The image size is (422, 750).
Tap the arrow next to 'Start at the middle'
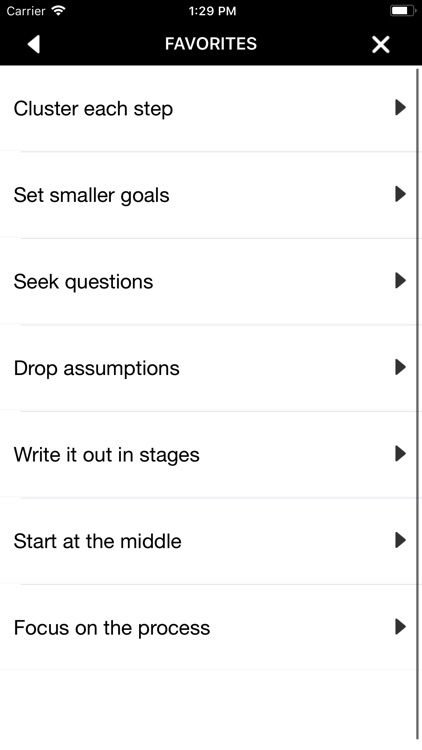(400, 540)
